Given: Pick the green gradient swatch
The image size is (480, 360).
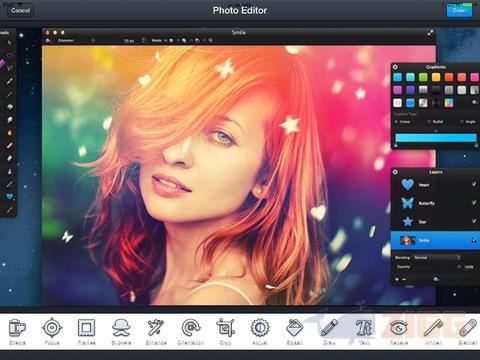Looking at the screenshot, I should pos(423,77).
